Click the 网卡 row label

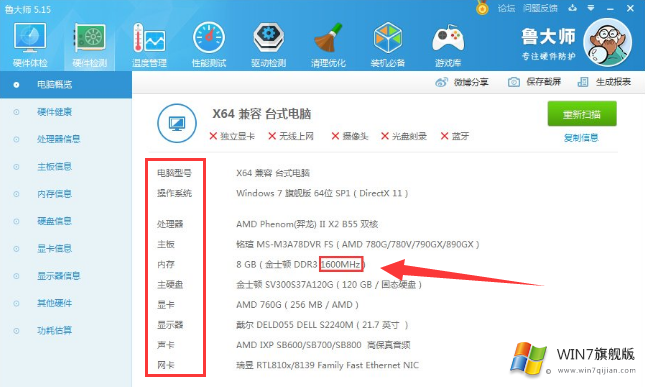166,365
